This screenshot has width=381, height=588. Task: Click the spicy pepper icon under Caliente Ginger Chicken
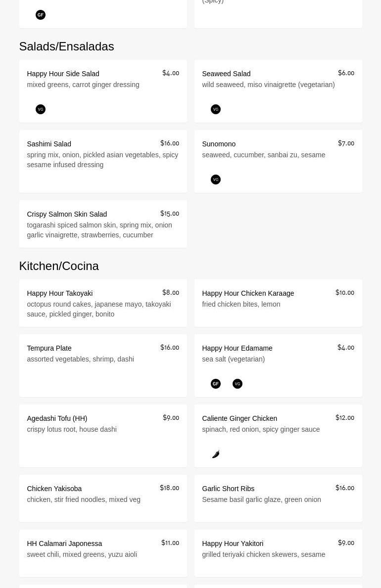click(216, 454)
